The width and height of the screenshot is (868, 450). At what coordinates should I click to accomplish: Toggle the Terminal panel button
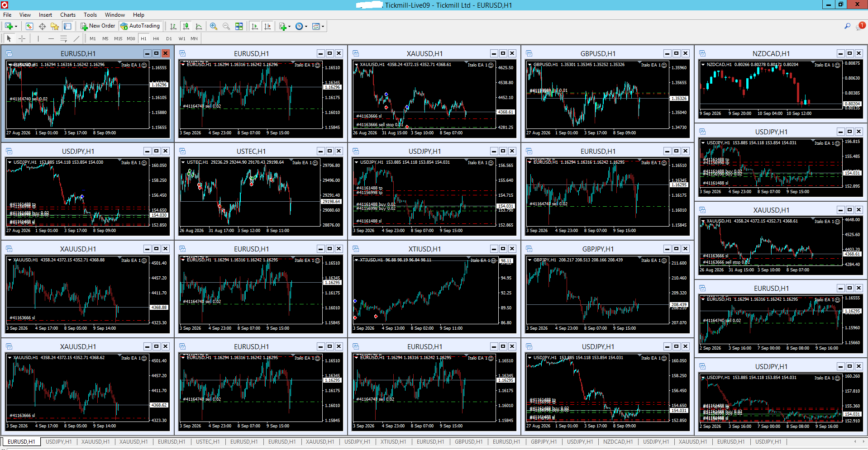coord(67,26)
